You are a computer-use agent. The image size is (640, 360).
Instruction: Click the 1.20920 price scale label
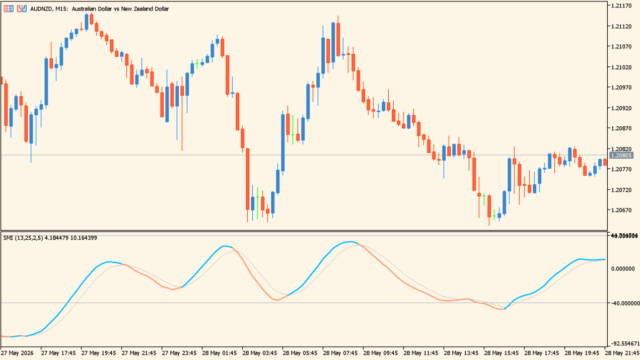click(x=621, y=109)
